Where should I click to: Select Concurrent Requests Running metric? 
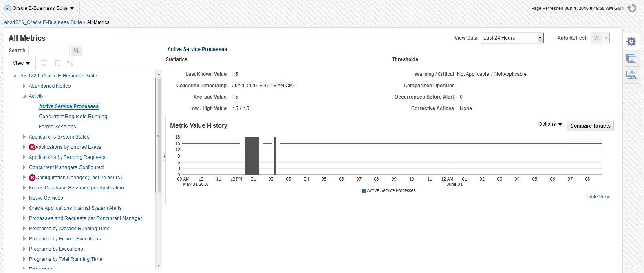(73, 117)
